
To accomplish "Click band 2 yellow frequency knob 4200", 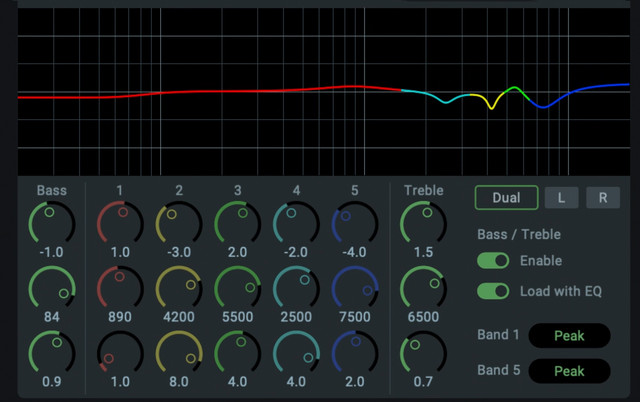I will click(179, 288).
